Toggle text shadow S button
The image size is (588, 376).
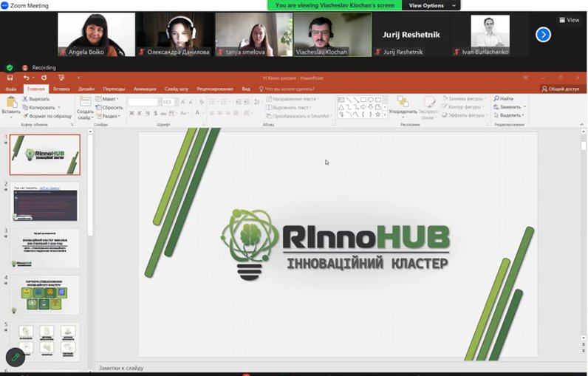[155, 113]
